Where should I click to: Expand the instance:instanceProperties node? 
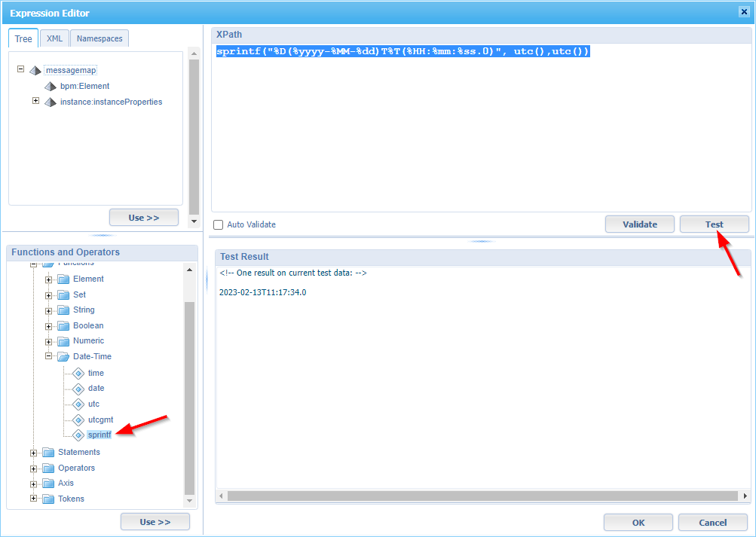pyautogui.click(x=35, y=101)
